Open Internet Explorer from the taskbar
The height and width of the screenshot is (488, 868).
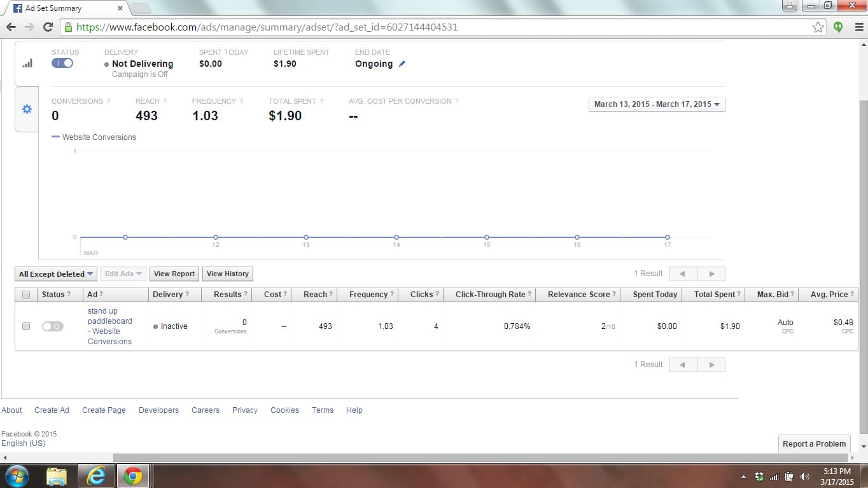pos(95,476)
